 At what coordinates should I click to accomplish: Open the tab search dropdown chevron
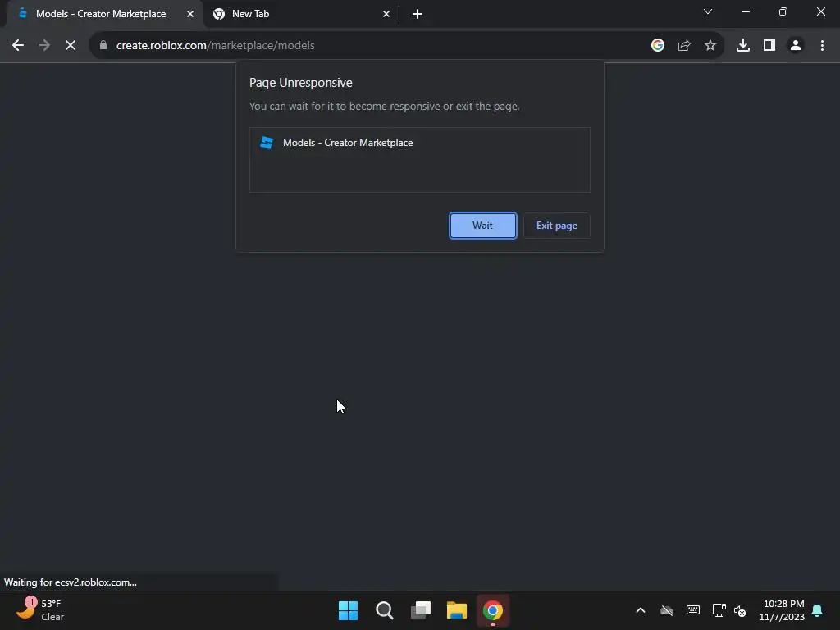pyautogui.click(x=708, y=11)
